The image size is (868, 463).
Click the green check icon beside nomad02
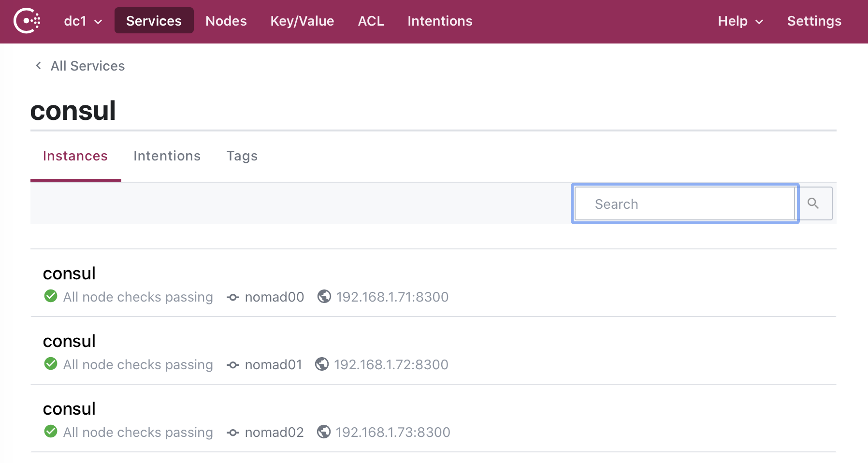click(x=50, y=432)
